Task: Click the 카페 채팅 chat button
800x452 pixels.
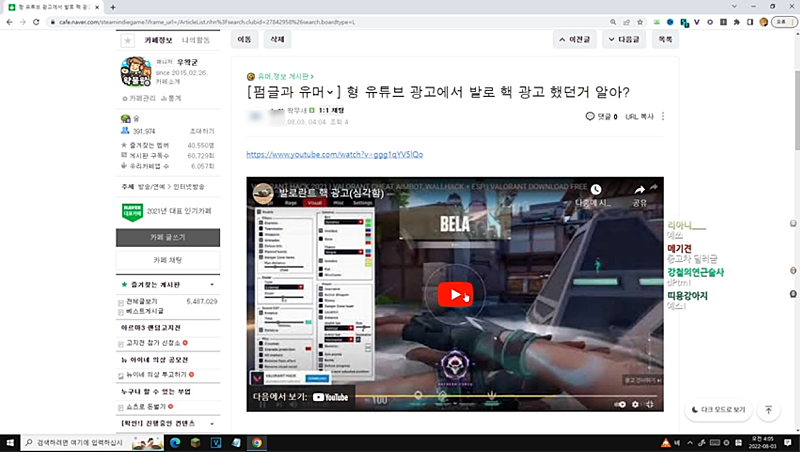Action: click(168, 260)
